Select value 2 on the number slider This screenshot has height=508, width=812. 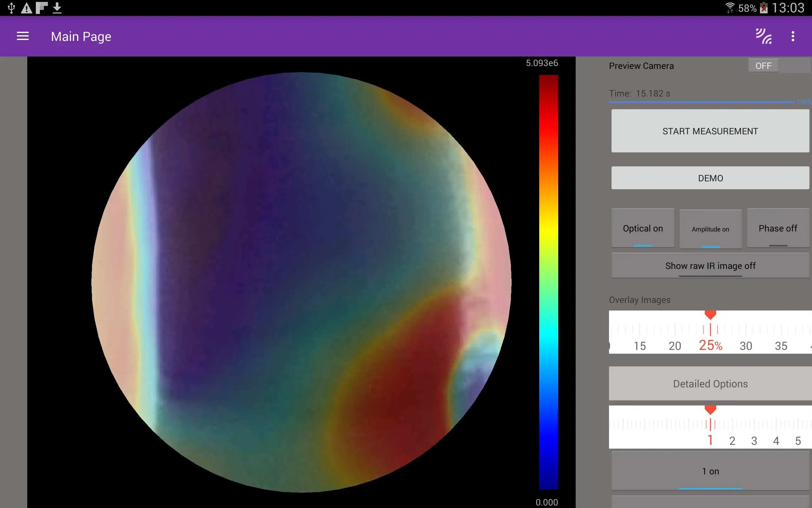tap(732, 441)
